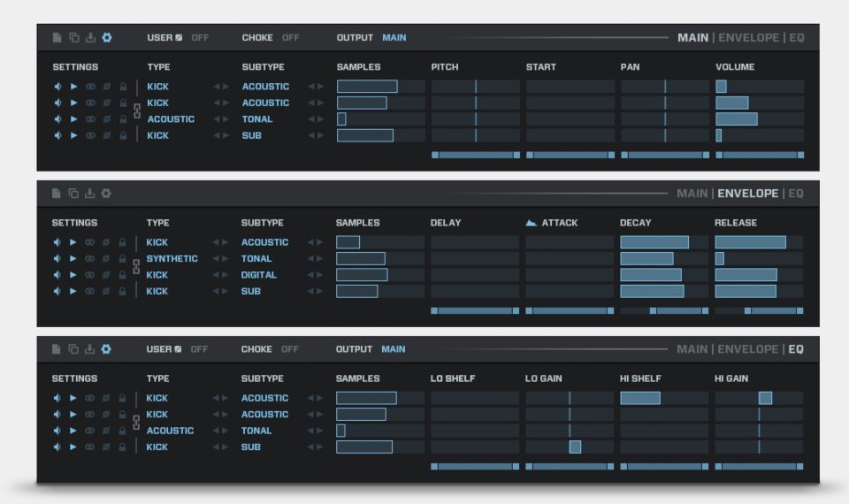Viewport: 849px width, 504px height.
Task: Click the phase invert icon on Kick Digital row
Action: (x=107, y=275)
